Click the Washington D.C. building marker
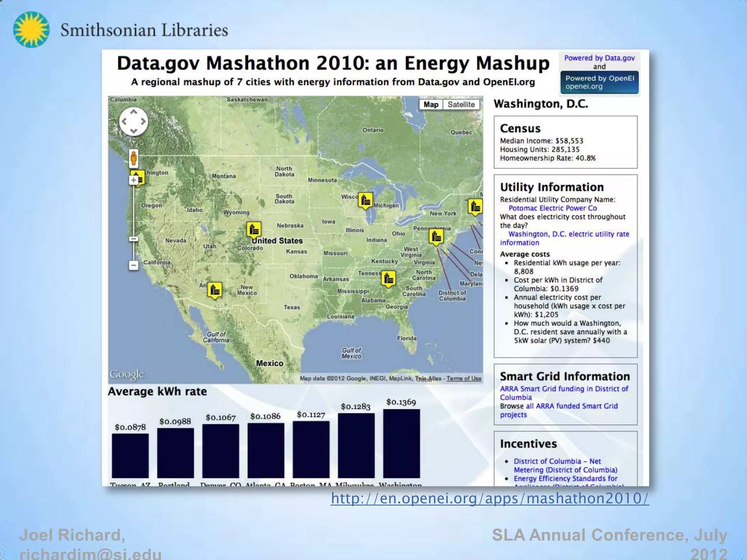Screen dimensions: 747x560 tap(436, 237)
